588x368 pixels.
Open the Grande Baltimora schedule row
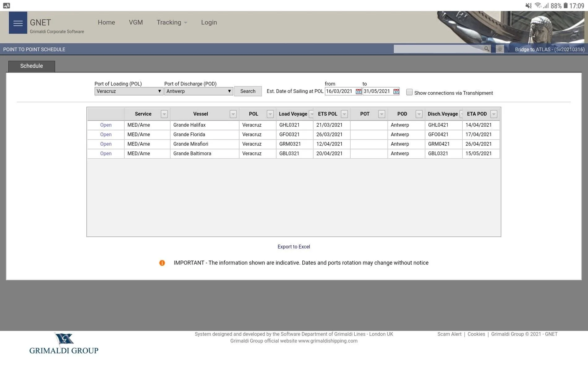click(x=106, y=154)
